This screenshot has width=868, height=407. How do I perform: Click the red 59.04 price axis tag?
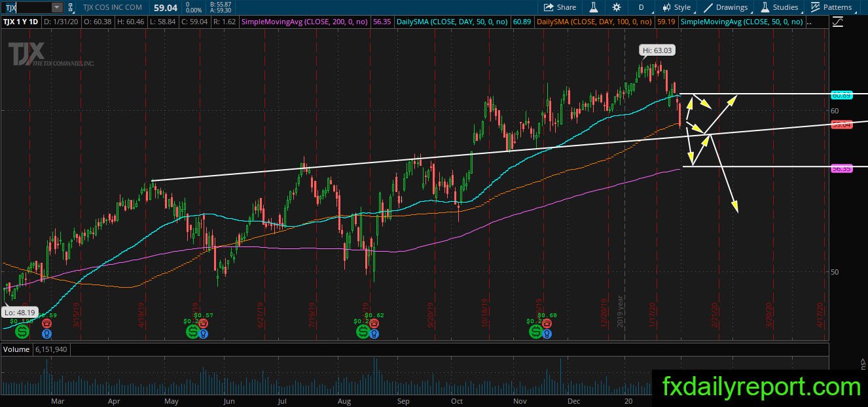(x=841, y=125)
